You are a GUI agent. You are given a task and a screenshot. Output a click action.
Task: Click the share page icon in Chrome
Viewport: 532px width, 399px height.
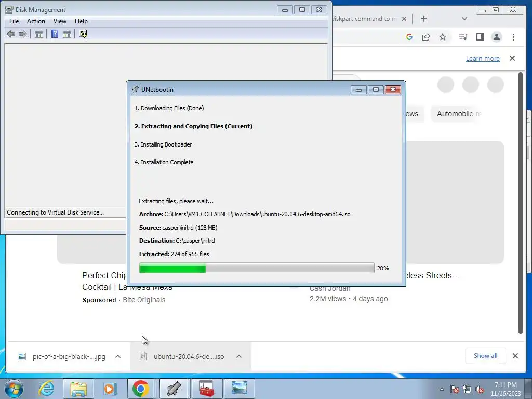tap(426, 37)
